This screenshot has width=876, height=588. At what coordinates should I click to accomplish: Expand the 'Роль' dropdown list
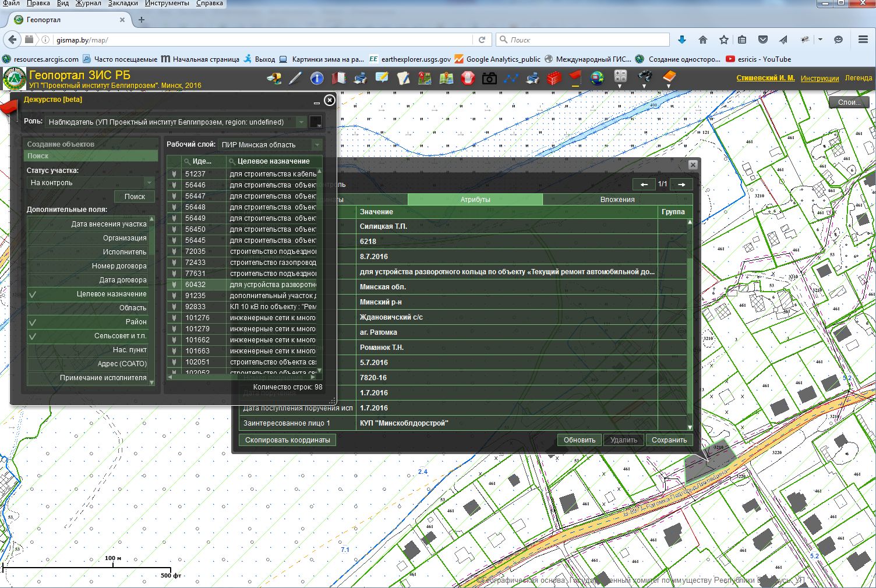click(x=301, y=122)
